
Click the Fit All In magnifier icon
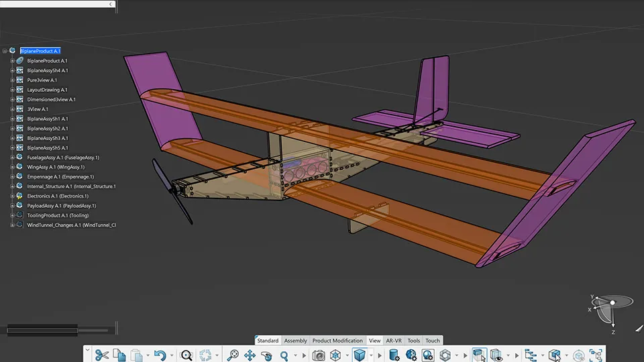(x=186, y=355)
